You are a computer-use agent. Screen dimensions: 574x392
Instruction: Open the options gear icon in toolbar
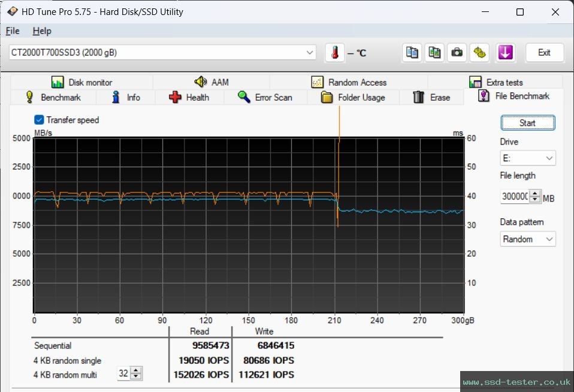point(479,53)
